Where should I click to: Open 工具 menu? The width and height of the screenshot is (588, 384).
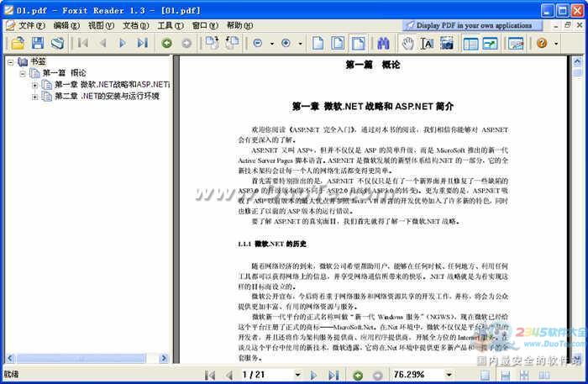click(x=171, y=25)
